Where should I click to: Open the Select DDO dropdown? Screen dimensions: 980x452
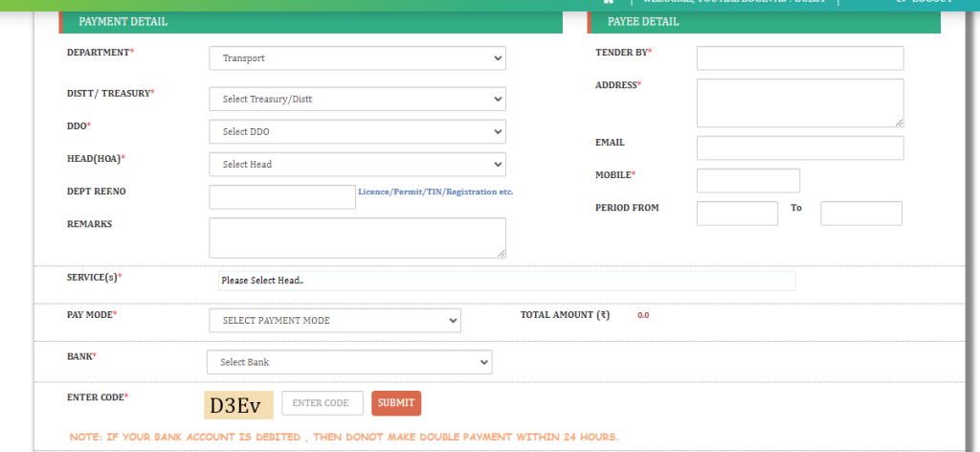[x=357, y=131]
